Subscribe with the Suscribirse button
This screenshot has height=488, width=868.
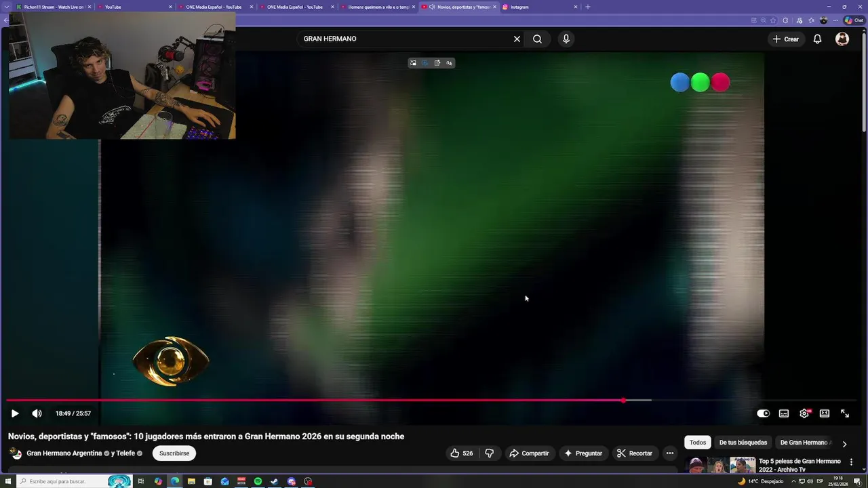tap(174, 453)
